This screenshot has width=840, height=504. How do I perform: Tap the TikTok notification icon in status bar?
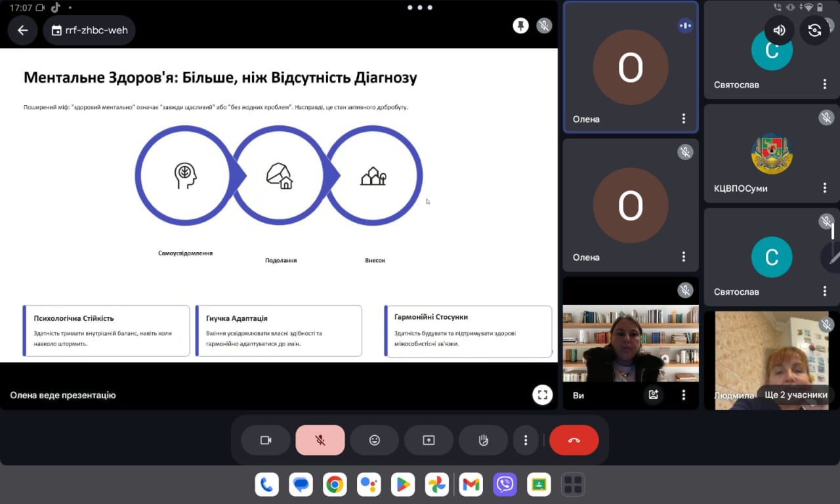(55, 8)
